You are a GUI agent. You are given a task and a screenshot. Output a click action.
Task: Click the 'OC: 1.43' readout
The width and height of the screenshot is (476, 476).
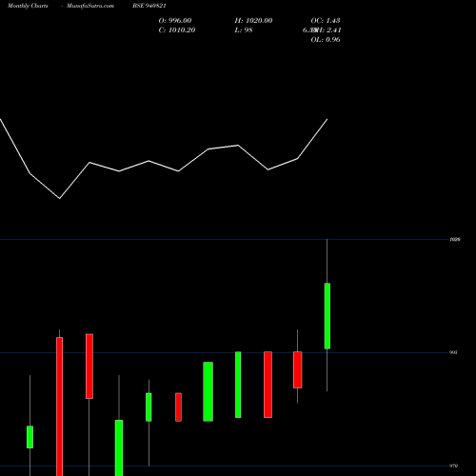[326, 21]
